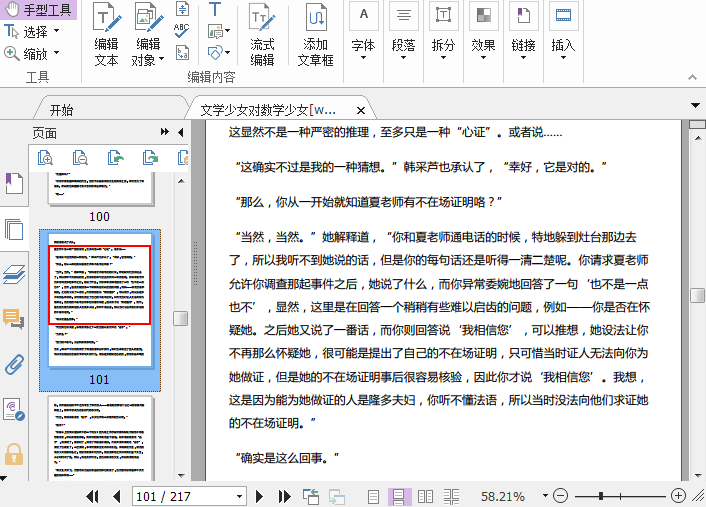706x507 pixels.
Task: Close the 文学少女对数学少女 document tab
Action: (x=361, y=110)
